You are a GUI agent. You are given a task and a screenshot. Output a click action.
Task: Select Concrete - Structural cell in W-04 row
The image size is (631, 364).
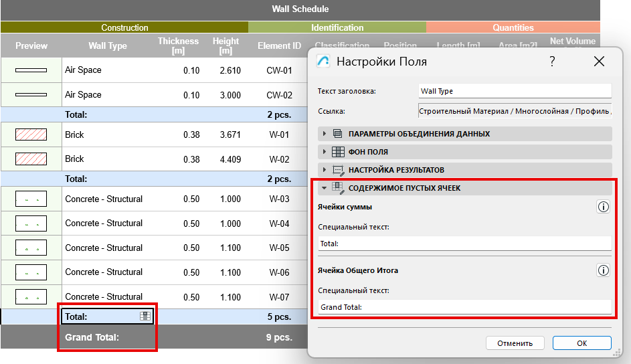pos(104,223)
